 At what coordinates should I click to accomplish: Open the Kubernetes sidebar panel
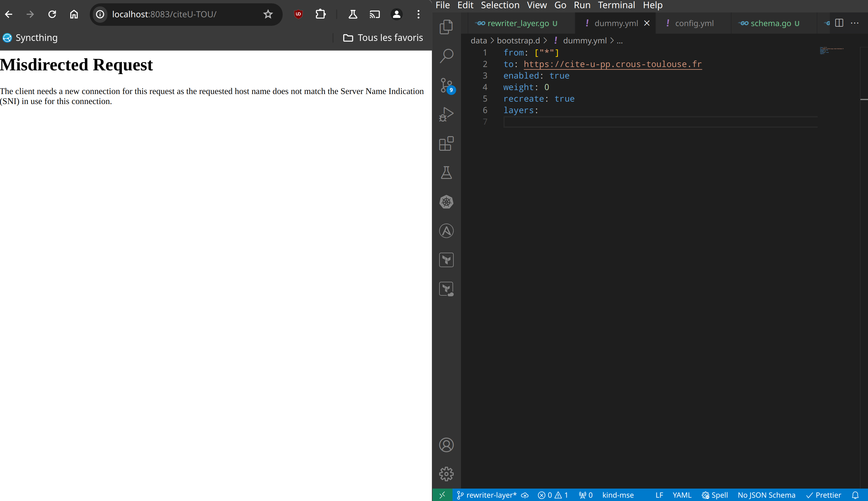446,202
